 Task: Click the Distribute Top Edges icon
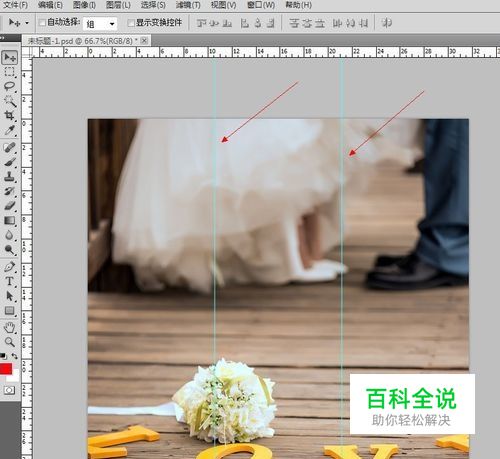[294, 23]
